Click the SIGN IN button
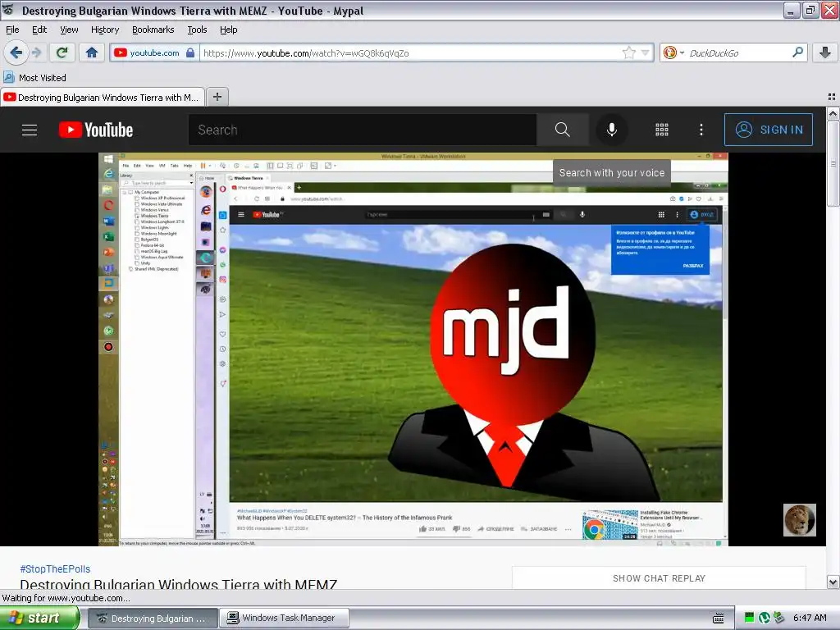This screenshot has width=840, height=630. 768,130
